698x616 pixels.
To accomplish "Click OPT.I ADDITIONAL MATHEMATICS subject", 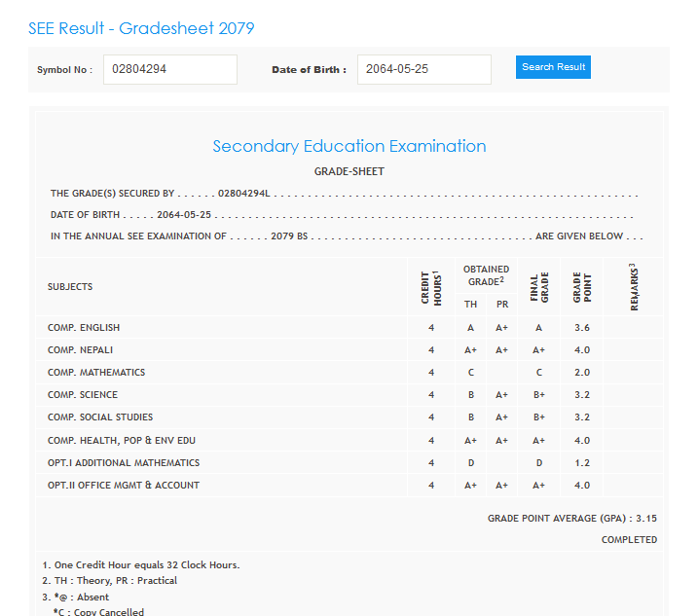I will pos(124,463).
